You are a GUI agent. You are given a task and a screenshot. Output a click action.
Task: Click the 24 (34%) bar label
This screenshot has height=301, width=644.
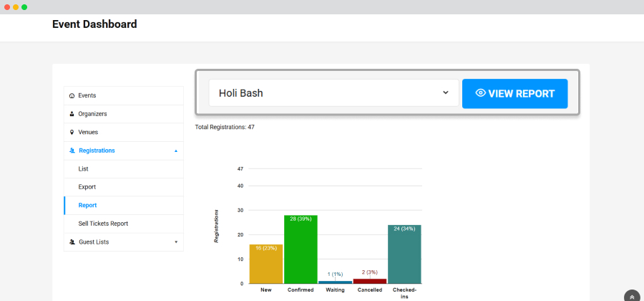click(x=405, y=229)
